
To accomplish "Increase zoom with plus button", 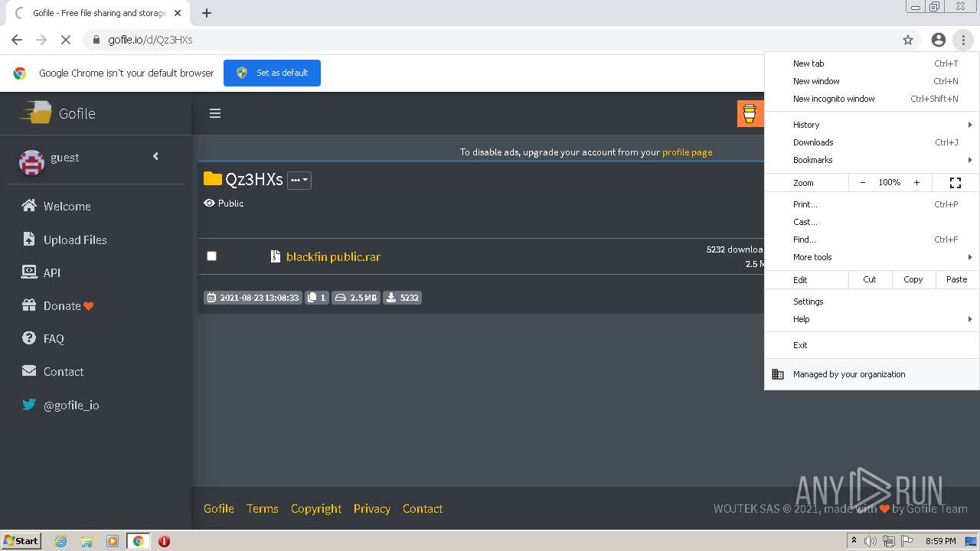I will click(x=916, y=183).
